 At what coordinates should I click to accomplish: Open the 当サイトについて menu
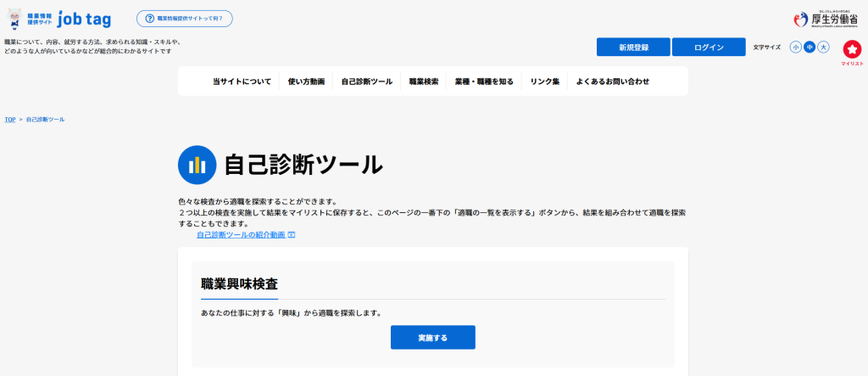tap(242, 81)
